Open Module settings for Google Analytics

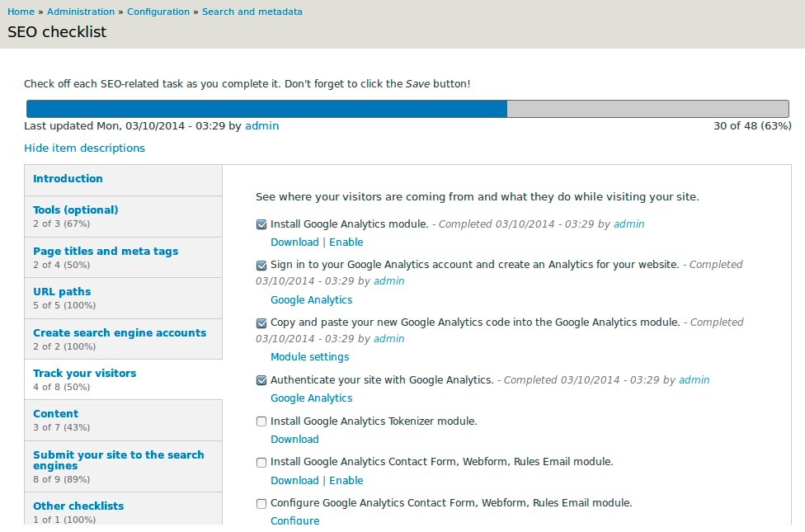309,356
